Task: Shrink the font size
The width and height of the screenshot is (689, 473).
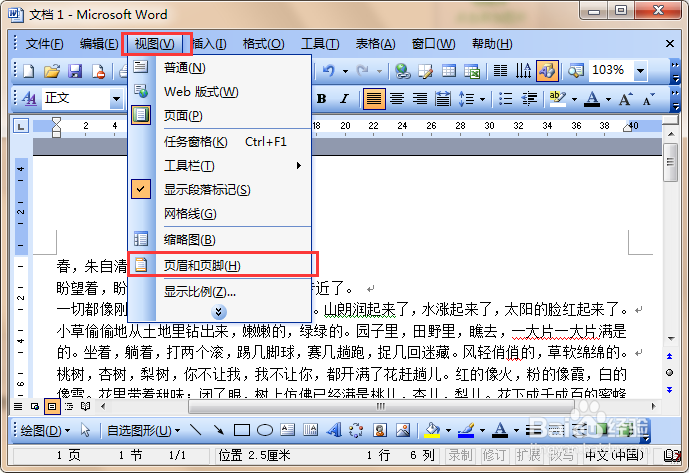Action: (x=648, y=99)
